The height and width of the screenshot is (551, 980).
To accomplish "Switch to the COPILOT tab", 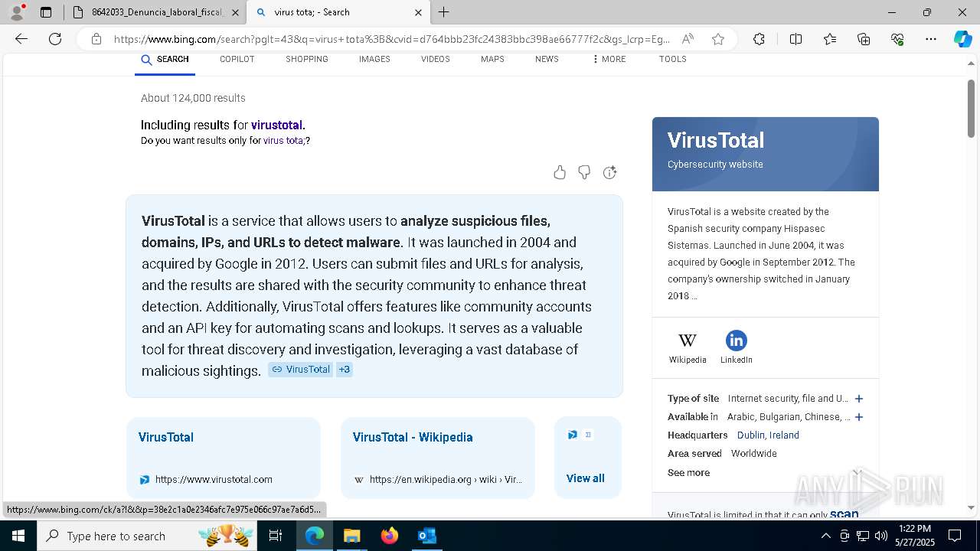I will pos(237,59).
